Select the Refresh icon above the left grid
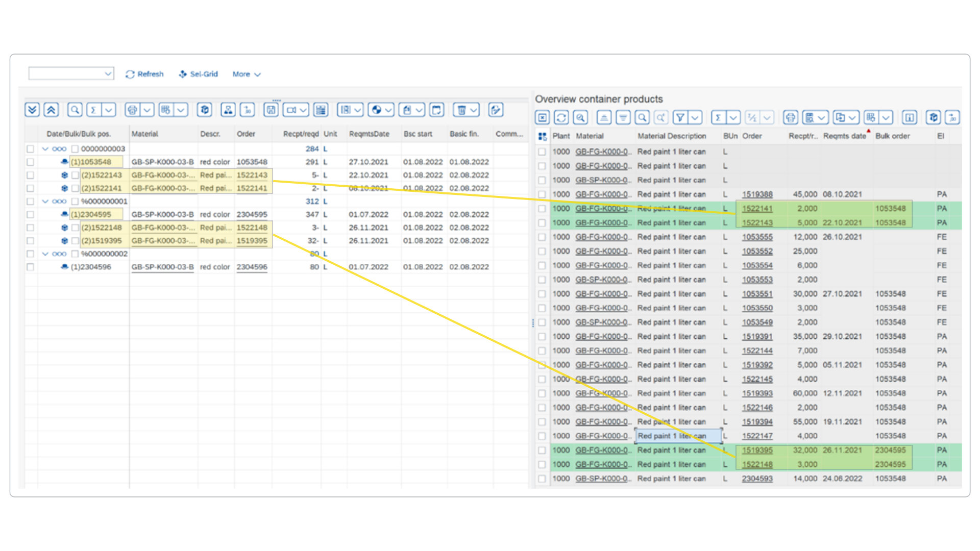Viewport: 980px width, 551px height. coord(145,74)
